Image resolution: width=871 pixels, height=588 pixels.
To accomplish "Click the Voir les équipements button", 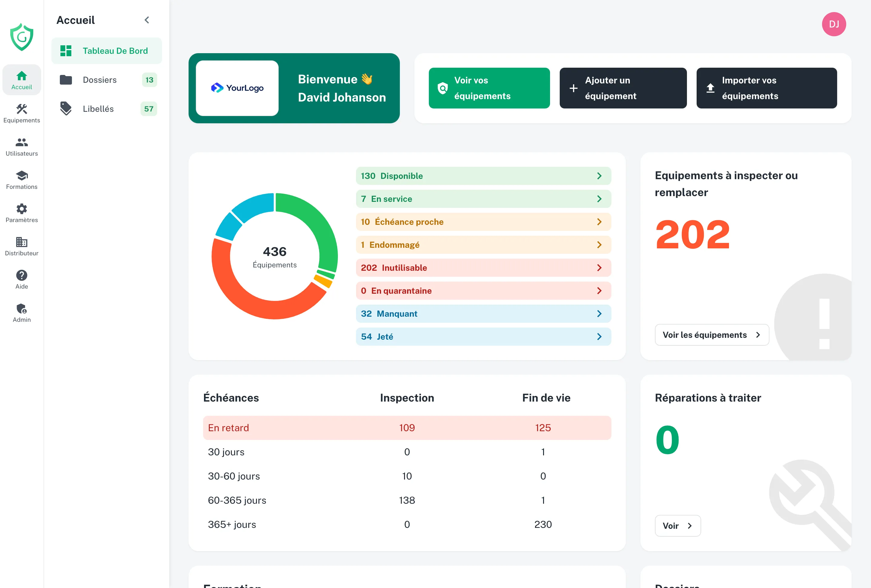I will (x=712, y=335).
